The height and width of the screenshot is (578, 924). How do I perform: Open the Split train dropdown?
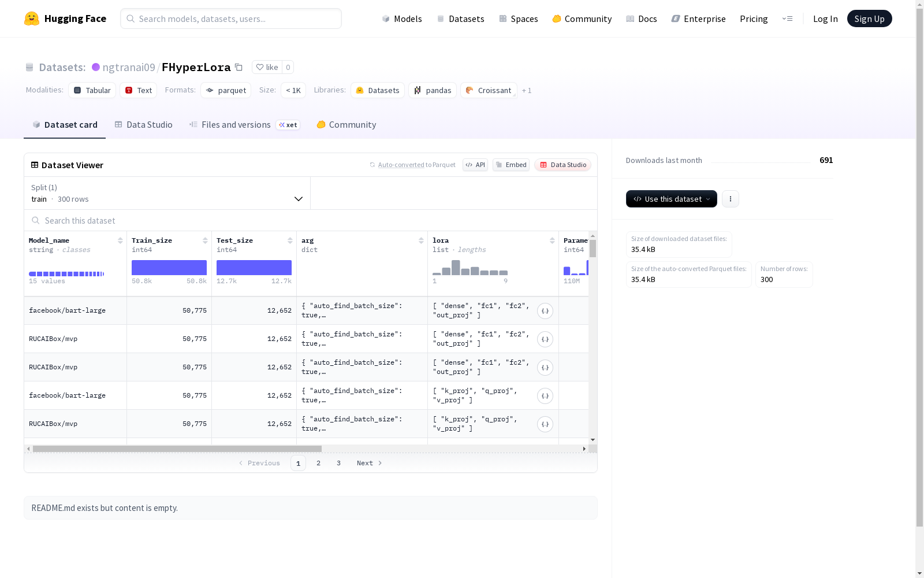point(167,193)
